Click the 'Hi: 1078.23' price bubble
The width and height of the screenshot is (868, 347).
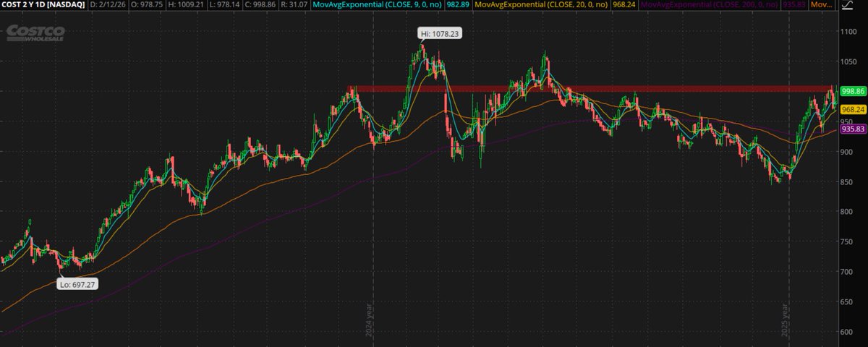(x=439, y=33)
